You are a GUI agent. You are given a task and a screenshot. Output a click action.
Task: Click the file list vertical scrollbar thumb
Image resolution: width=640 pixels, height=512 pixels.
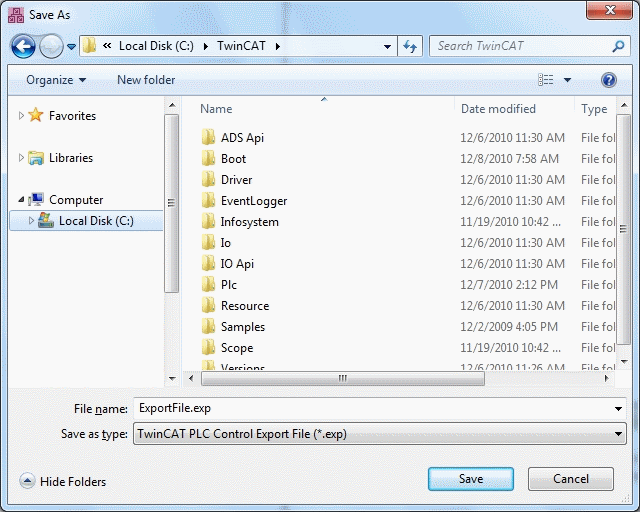623,229
